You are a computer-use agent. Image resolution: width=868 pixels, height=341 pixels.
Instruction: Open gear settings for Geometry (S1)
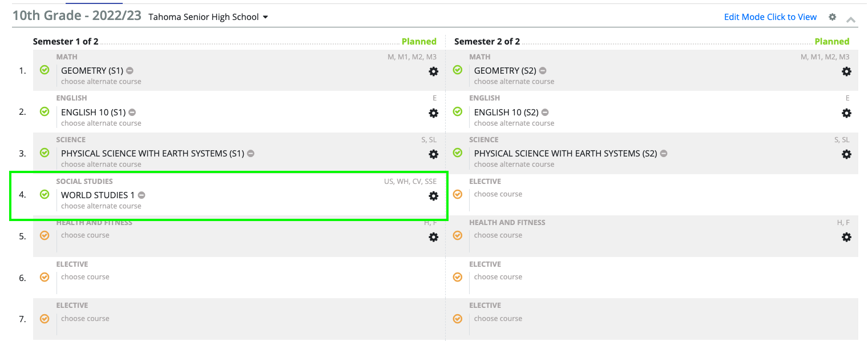tap(434, 71)
